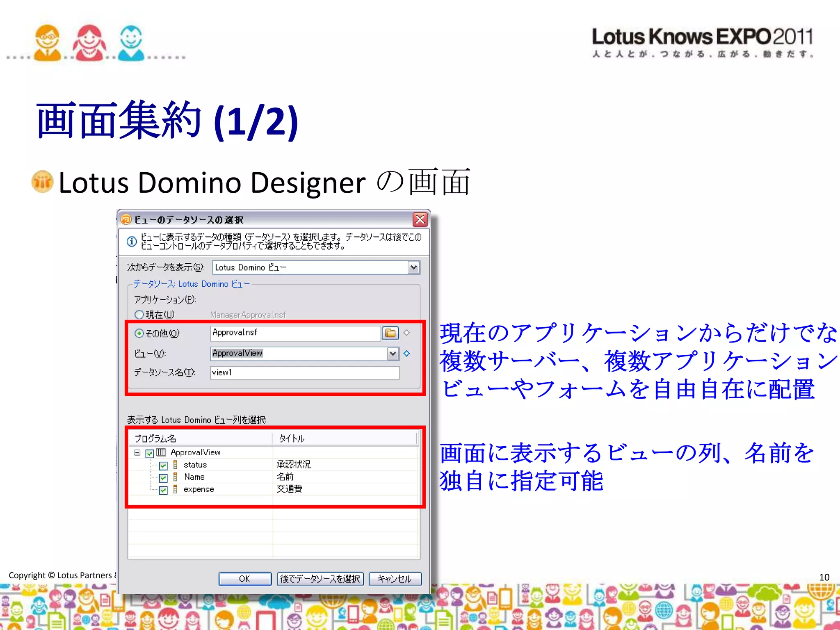Uncheck the status column checkbox

coord(163,466)
